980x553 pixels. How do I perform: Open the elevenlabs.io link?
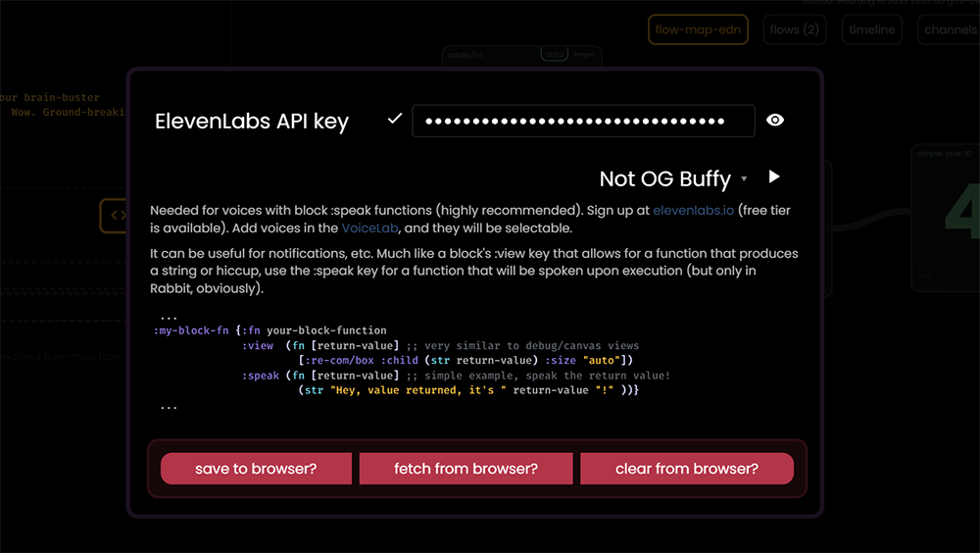tap(693, 210)
